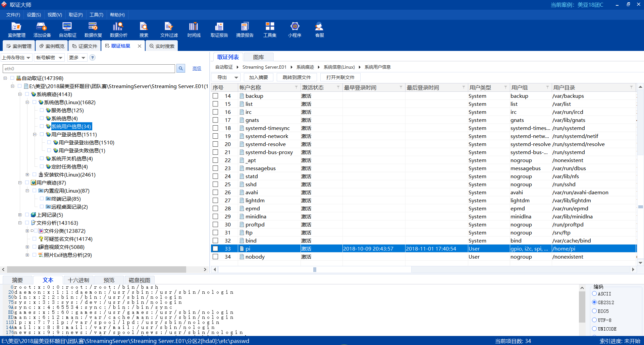This screenshot has width=644, height=345.
Task: Open the 时间线 tool
Action: (194, 29)
